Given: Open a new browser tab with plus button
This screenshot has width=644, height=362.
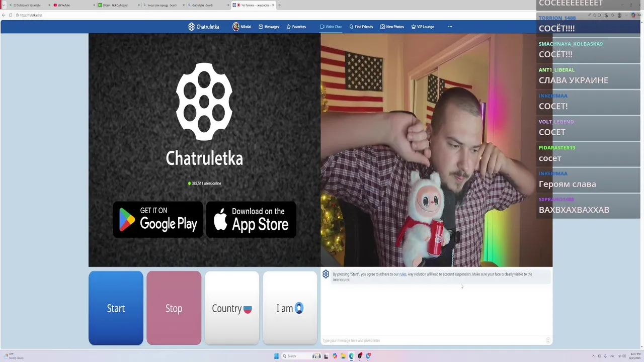Looking at the screenshot, I should [x=280, y=5].
